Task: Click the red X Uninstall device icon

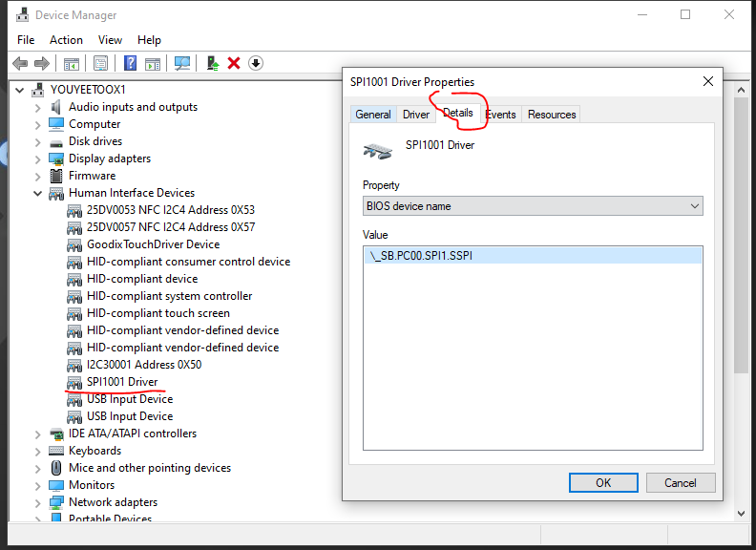Action: pyautogui.click(x=234, y=64)
